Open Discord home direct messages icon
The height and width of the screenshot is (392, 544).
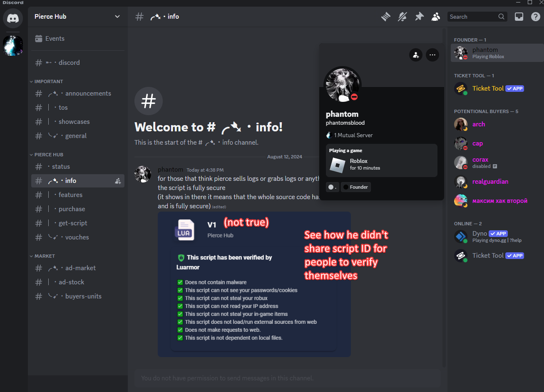tap(13, 18)
